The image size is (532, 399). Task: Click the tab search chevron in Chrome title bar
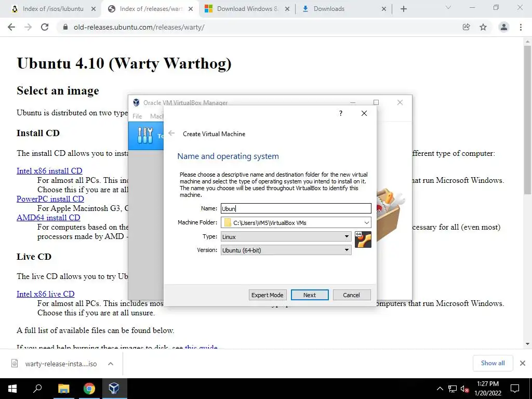coord(448,7)
